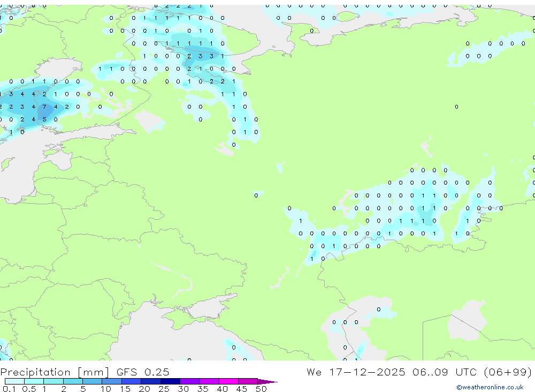This screenshot has width=535, height=392.
Task: Open the weatheronline.co.uk copyright link
Action: (x=490, y=387)
